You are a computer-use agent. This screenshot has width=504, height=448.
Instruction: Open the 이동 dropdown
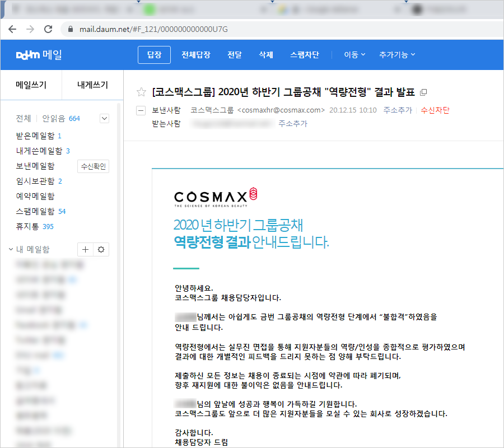[354, 55]
